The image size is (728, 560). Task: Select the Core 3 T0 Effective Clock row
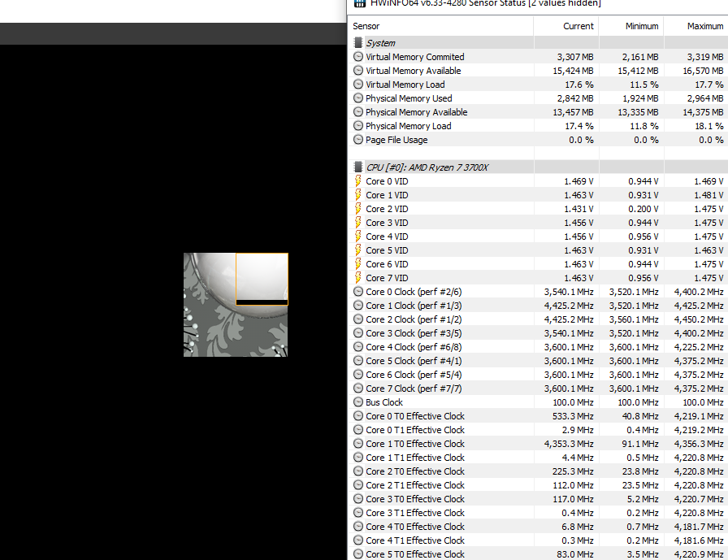537,499
